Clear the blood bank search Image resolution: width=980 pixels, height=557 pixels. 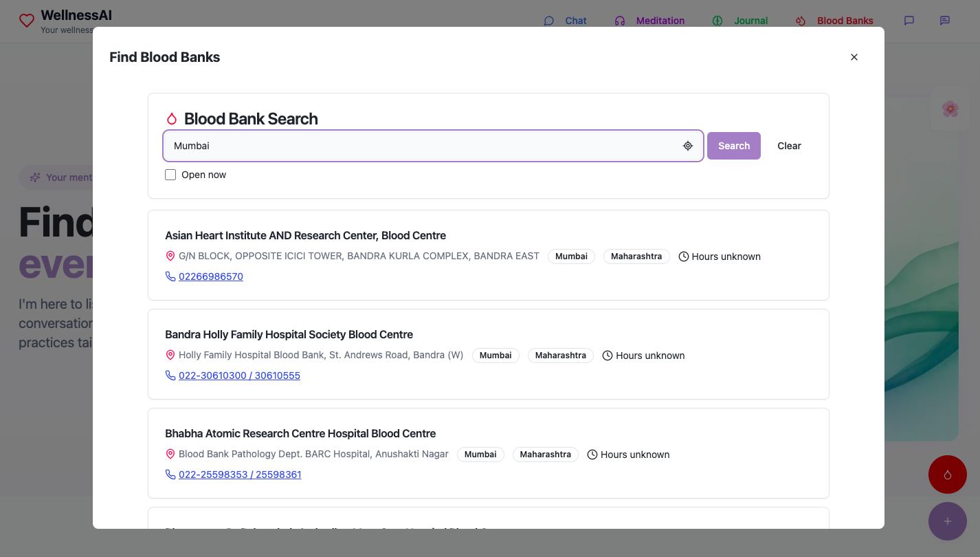tap(789, 146)
